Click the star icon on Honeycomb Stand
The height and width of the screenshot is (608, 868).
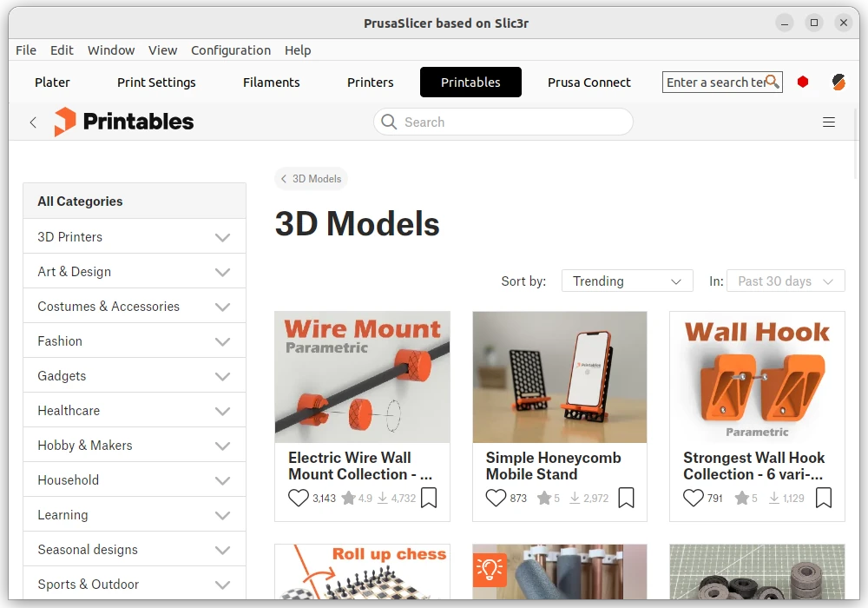[x=544, y=498]
